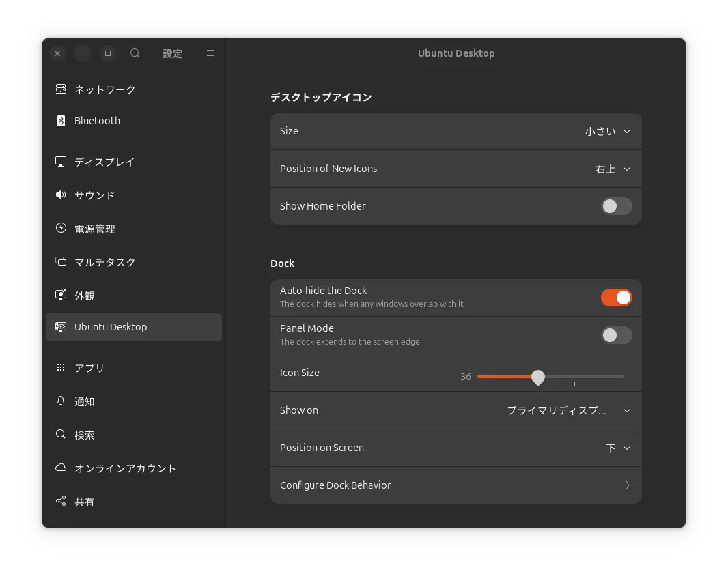
Task: Open マルチタスク settings page
Action: (134, 262)
